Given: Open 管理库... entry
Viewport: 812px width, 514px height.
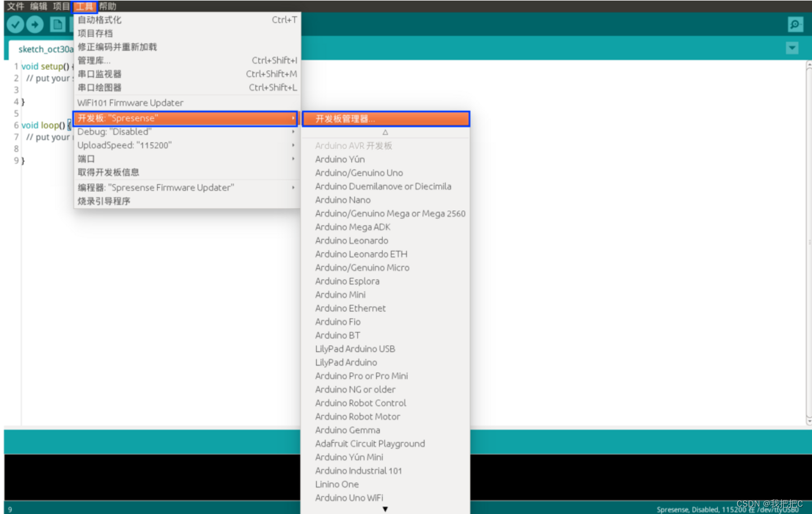Looking at the screenshot, I should tap(187, 60).
